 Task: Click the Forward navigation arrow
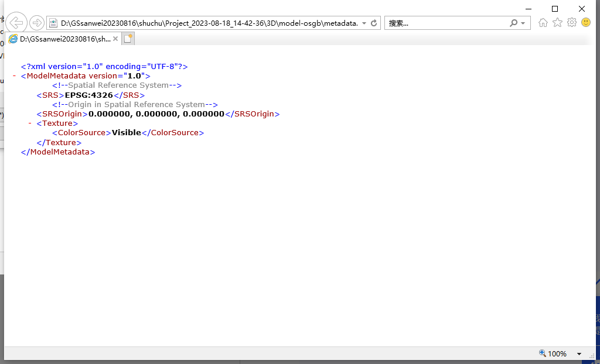37,23
